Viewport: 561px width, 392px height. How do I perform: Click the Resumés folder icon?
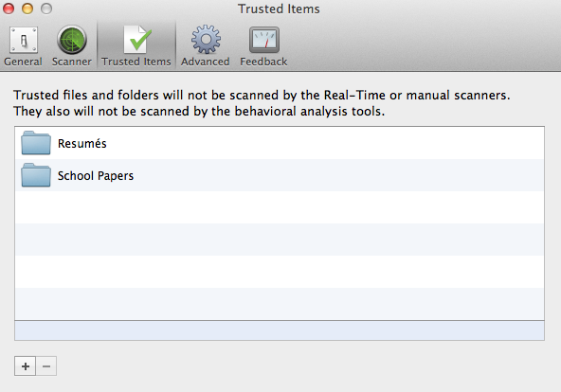coord(36,143)
